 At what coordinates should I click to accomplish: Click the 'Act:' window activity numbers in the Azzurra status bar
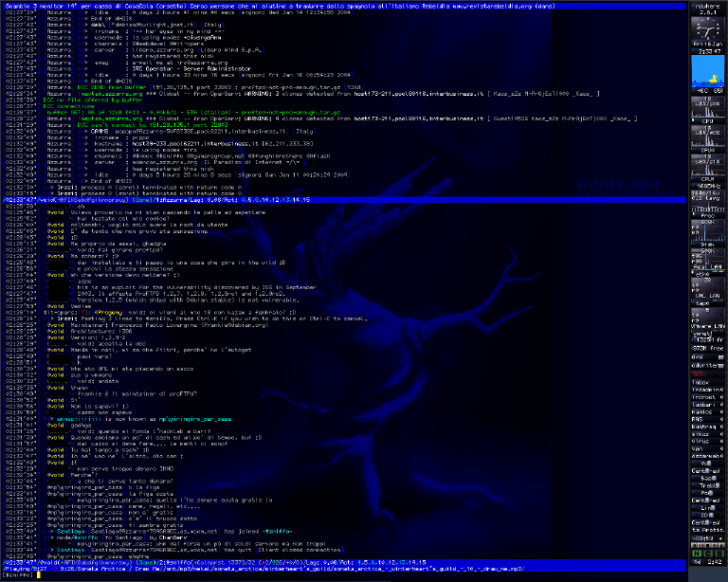tap(278, 200)
